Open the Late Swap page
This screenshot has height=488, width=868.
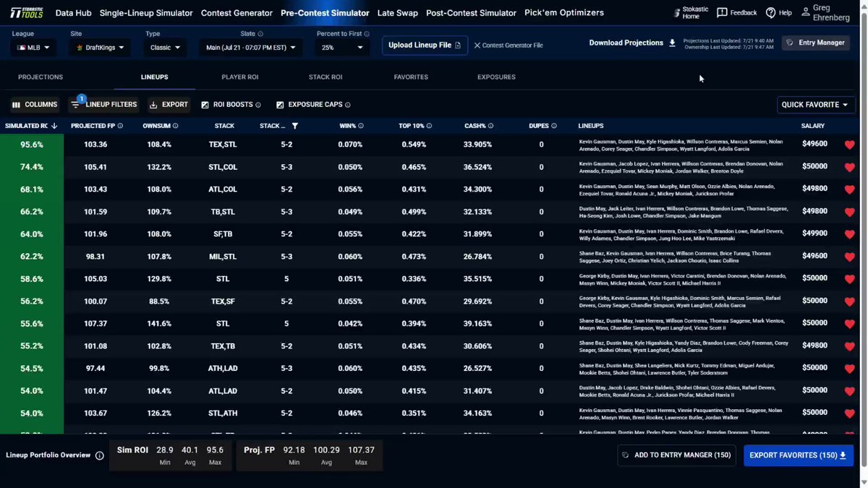coord(398,13)
